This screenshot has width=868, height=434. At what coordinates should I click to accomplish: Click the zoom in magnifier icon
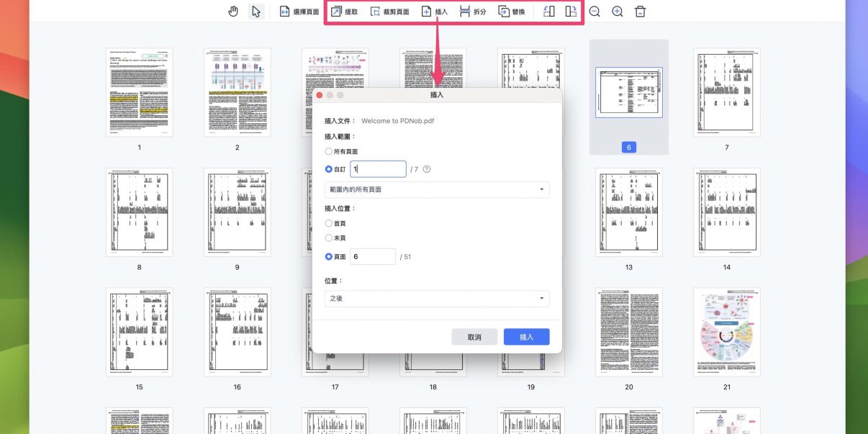pyautogui.click(x=618, y=12)
